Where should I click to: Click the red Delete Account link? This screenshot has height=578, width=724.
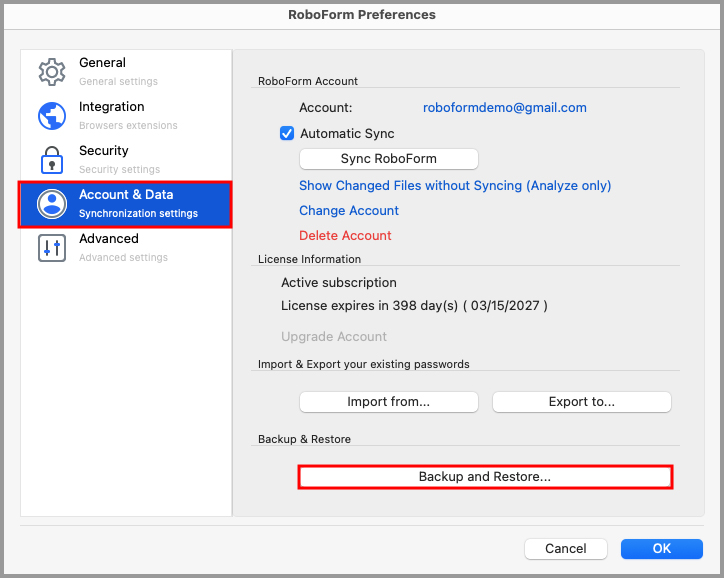pos(345,235)
